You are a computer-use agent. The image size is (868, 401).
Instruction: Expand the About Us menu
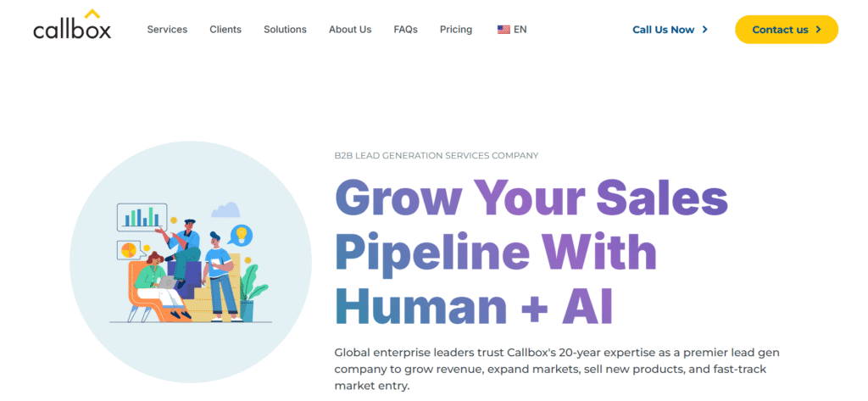click(350, 30)
